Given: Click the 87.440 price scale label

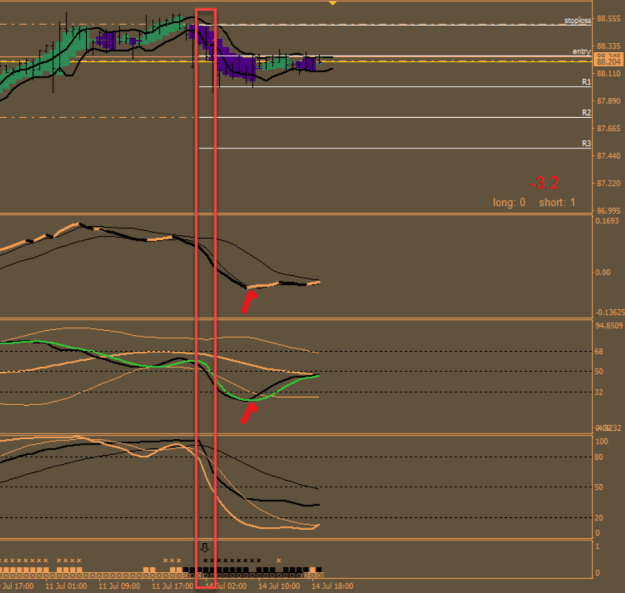Looking at the screenshot, I should click(609, 156).
